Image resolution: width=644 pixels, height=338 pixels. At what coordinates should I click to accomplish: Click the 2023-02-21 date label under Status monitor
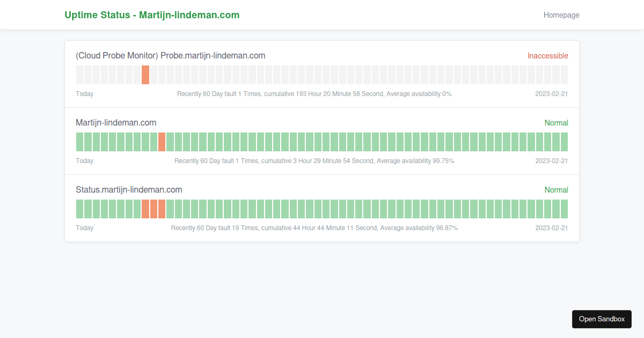(551, 227)
